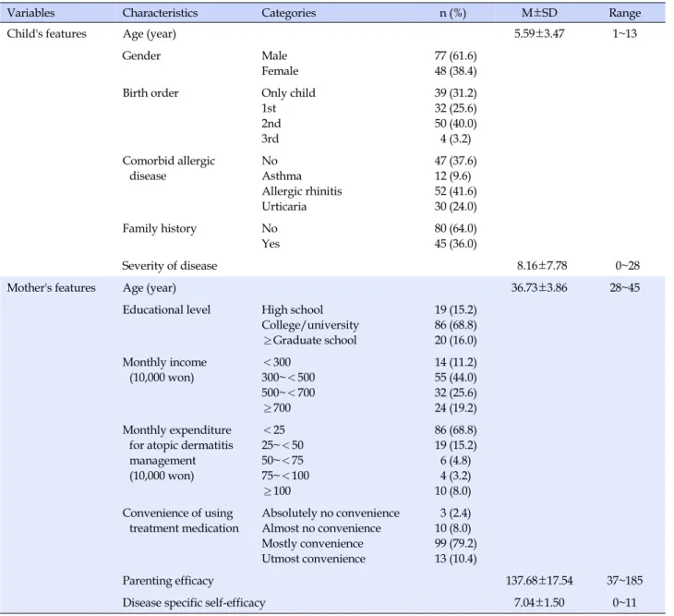The image size is (674, 616).
Task: Click the 'Female' category
Action: 280,71
